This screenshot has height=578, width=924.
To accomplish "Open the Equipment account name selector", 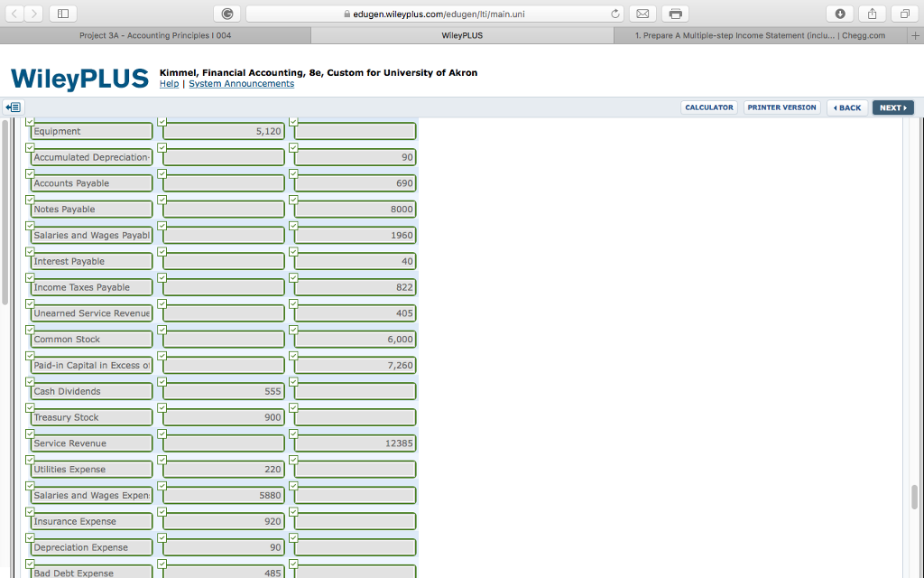I will pyautogui.click(x=89, y=130).
